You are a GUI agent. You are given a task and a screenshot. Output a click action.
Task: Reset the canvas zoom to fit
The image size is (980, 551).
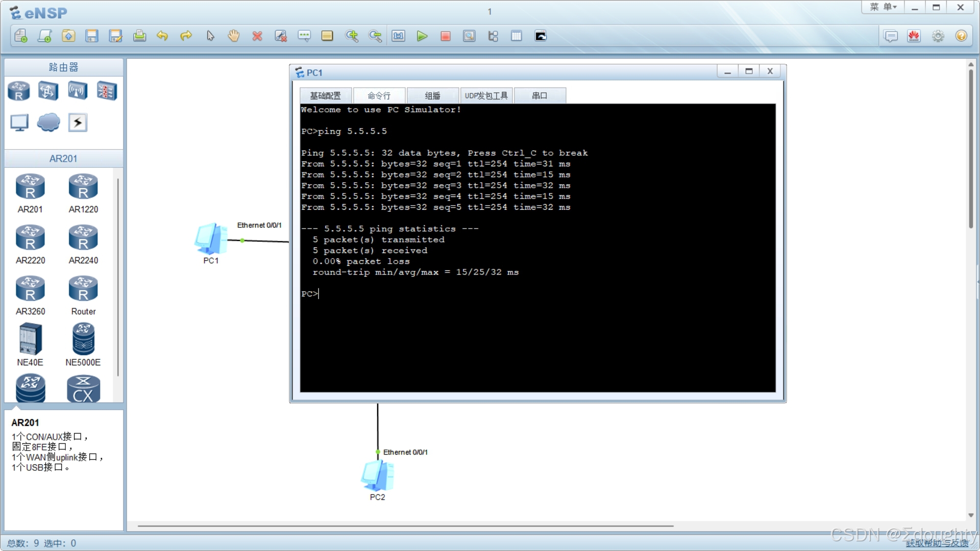coord(399,36)
